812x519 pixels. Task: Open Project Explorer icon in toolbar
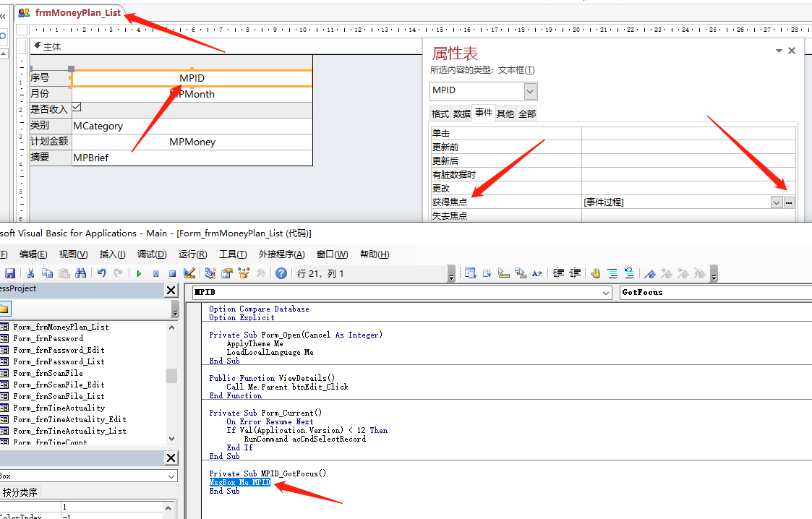tap(210, 273)
